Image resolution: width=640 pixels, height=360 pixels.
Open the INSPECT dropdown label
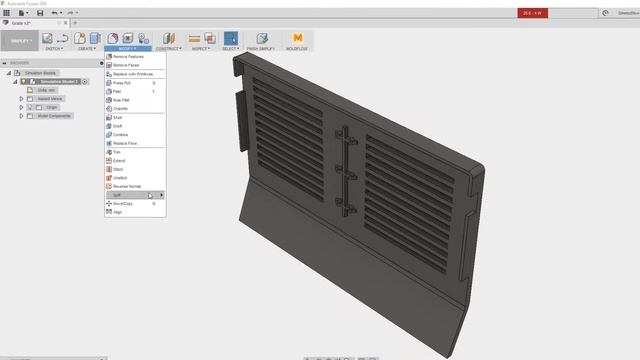tap(201, 49)
